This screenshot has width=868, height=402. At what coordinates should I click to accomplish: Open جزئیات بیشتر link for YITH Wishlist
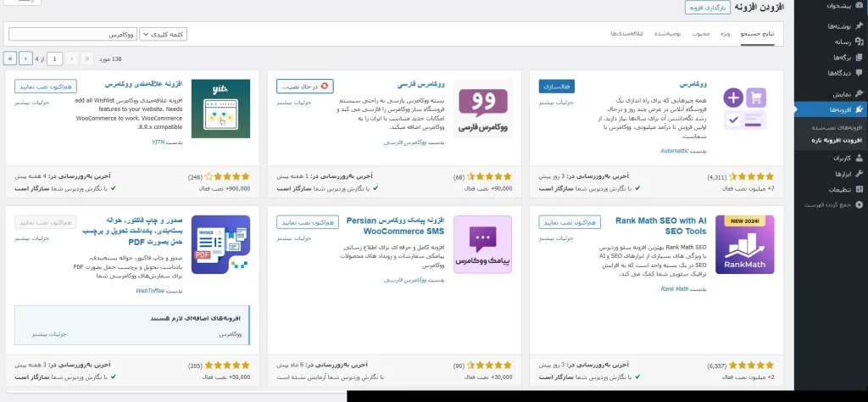click(30, 103)
